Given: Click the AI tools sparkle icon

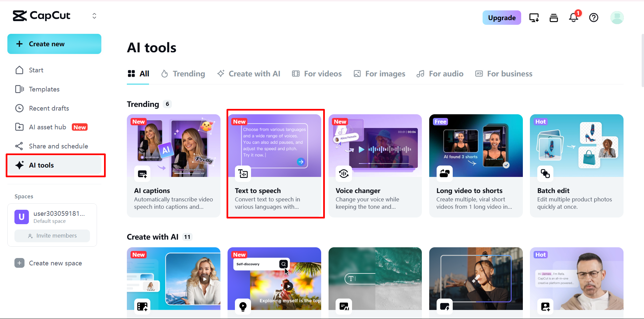Looking at the screenshot, I should point(19,165).
